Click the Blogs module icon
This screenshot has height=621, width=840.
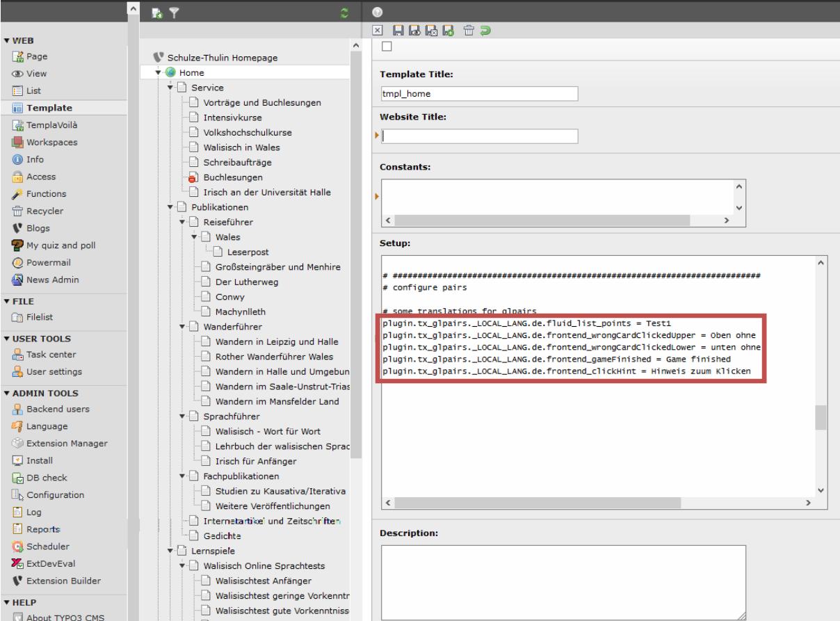(19, 228)
